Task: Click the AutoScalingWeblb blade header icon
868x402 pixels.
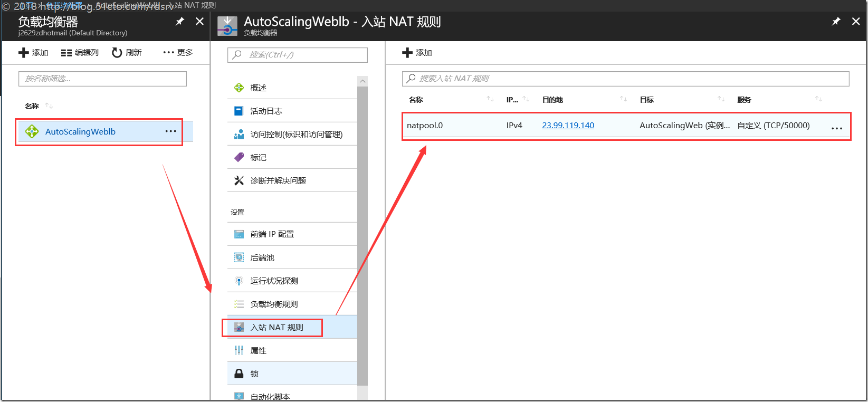Action: tap(227, 25)
